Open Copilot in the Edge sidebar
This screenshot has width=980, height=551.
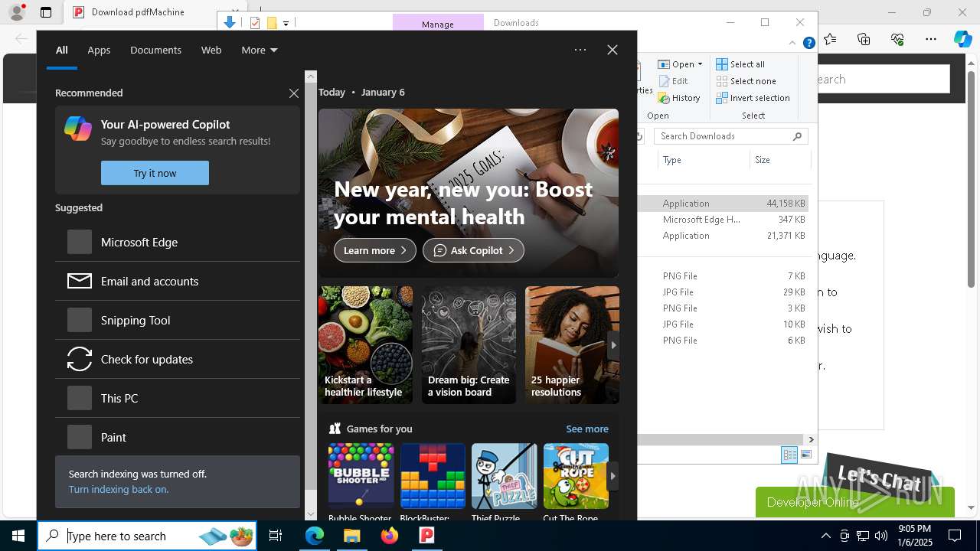coord(963,39)
